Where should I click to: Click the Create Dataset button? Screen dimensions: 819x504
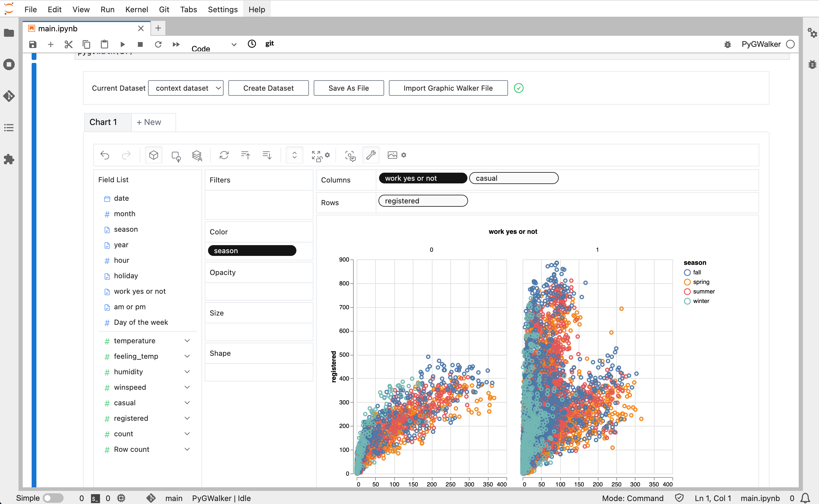coord(268,88)
